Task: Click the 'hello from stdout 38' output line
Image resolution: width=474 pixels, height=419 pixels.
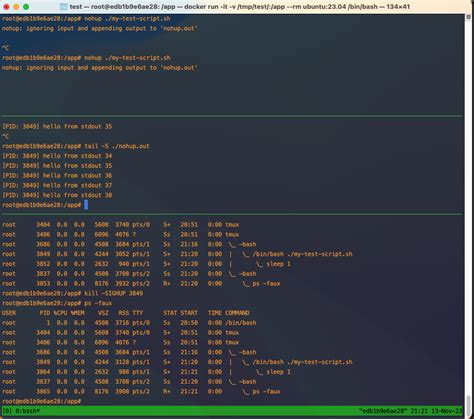Action: tap(57, 195)
